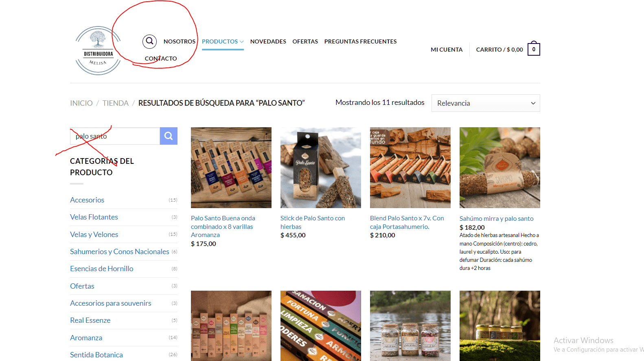
Task: Select the Accesorios category
Action: [87, 200]
